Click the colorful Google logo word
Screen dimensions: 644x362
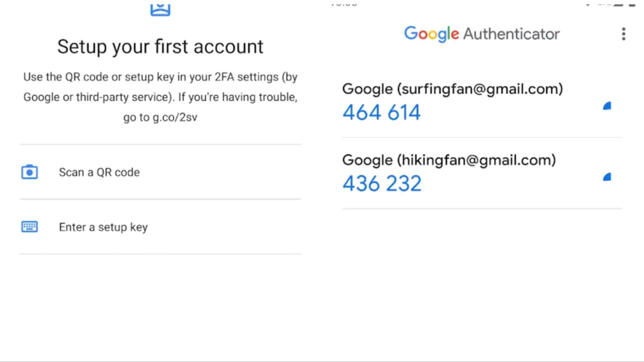[x=431, y=34]
